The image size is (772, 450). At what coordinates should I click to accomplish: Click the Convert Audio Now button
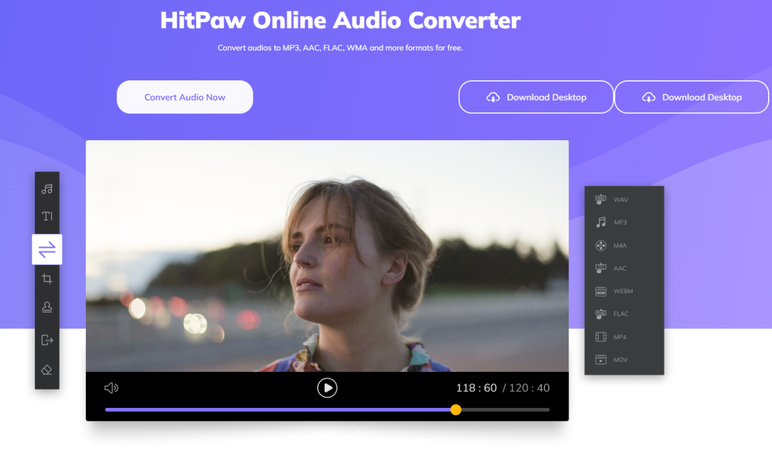pyautogui.click(x=185, y=97)
